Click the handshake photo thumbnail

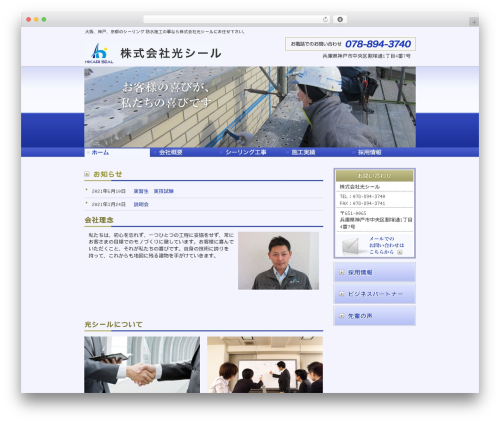[x=142, y=364]
